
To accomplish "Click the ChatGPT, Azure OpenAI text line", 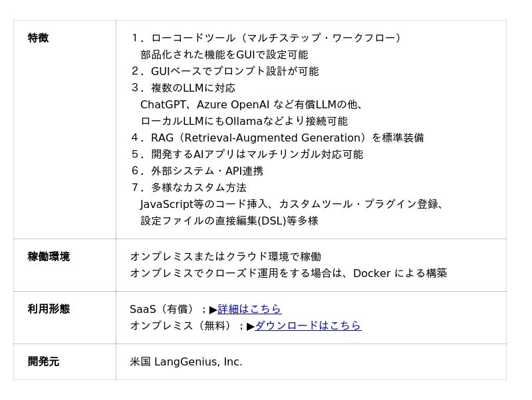I will (251, 104).
